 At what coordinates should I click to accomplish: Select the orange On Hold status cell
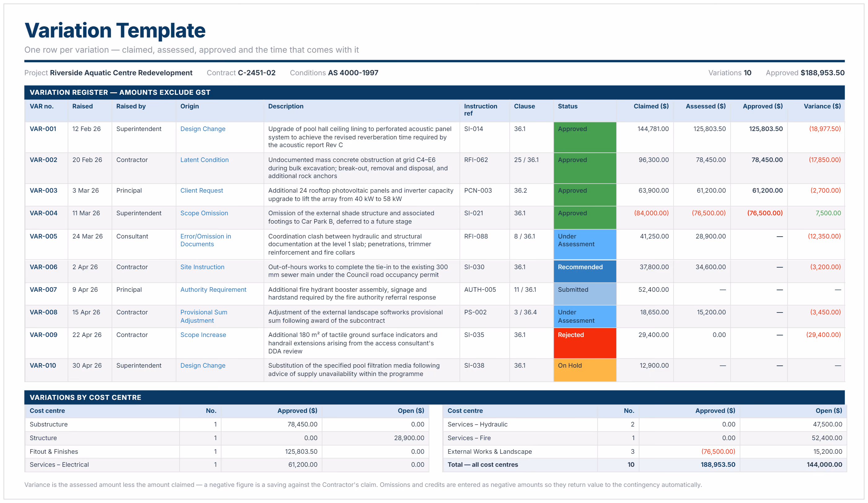(x=585, y=370)
